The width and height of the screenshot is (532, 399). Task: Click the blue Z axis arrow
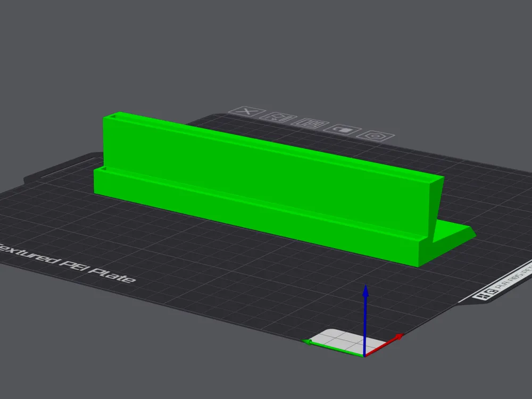365,319
